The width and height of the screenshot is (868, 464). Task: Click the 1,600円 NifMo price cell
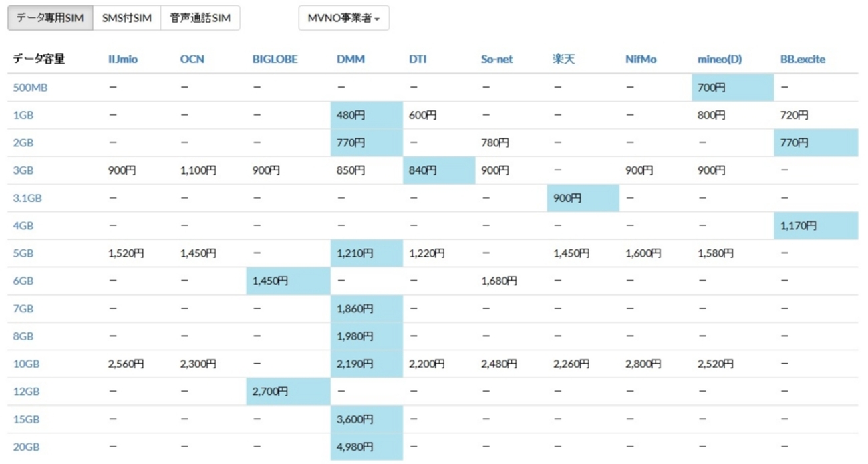pyautogui.click(x=656, y=253)
